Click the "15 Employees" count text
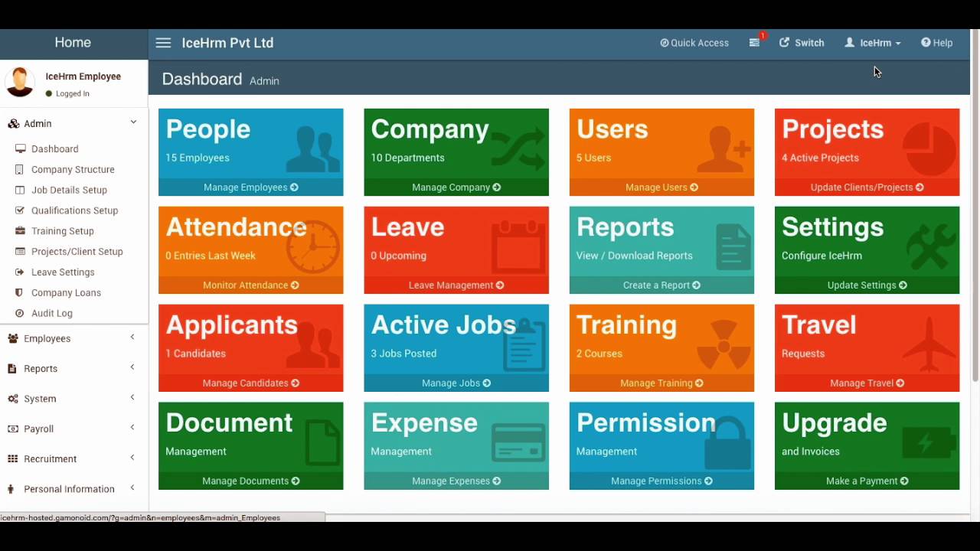Image resolution: width=980 pixels, height=551 pixels. (198, 158)
